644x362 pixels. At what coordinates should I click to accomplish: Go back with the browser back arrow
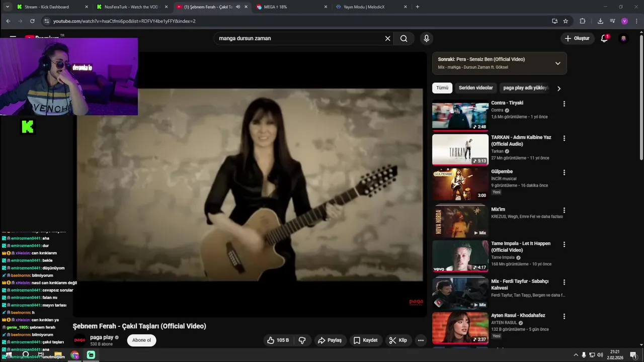[x=8, y=21]
